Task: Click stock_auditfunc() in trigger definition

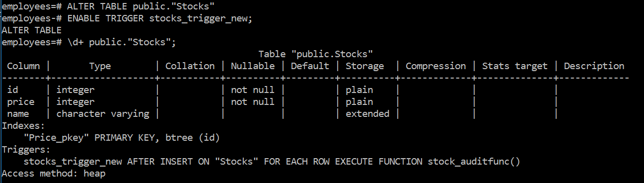Action: click(474, 162)
